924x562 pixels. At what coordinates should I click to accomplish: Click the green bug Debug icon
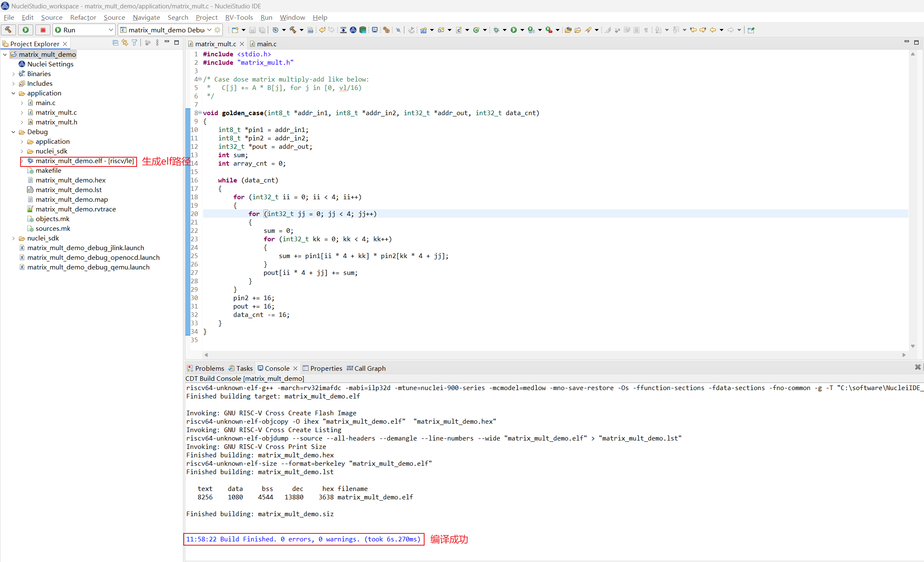tap(496, 30)
